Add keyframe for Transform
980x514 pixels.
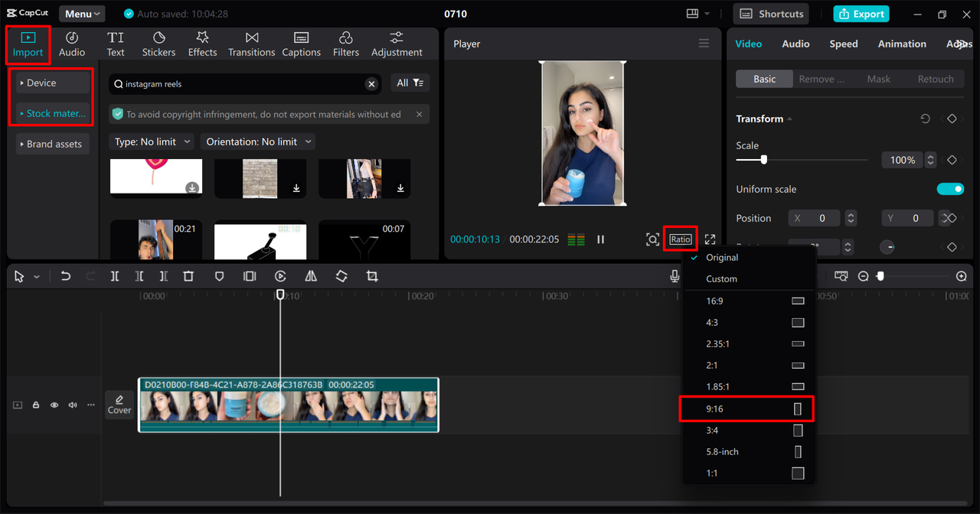coord(952,119)
